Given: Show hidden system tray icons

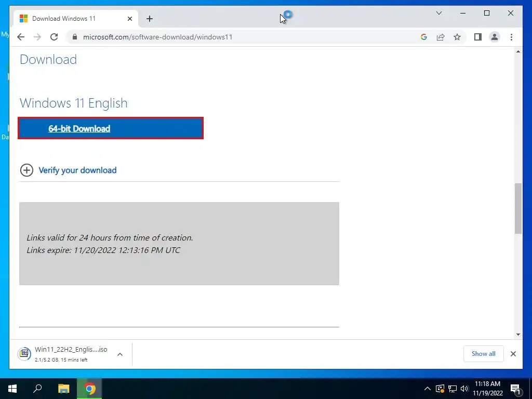Looking at the screenshot, I should point(428,389).
